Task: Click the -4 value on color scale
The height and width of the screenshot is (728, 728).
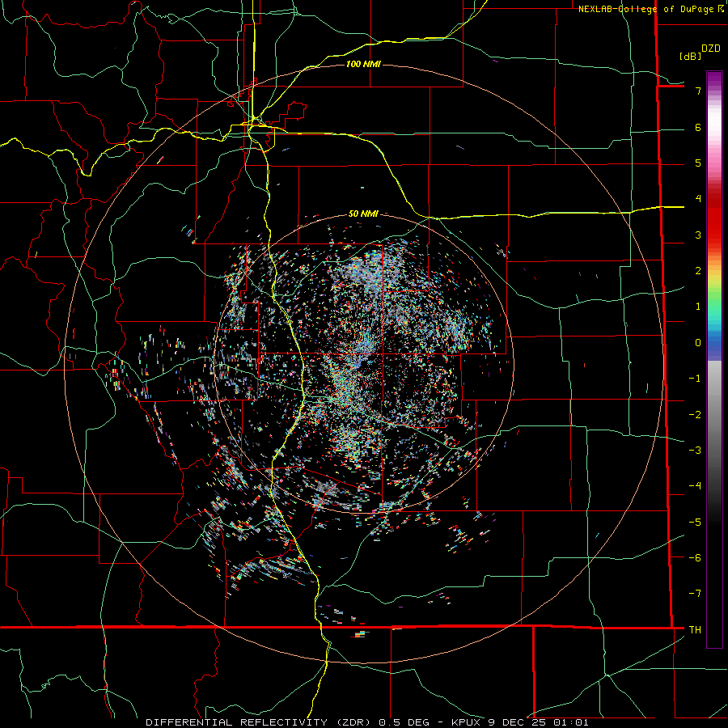Action: (695, 485)
